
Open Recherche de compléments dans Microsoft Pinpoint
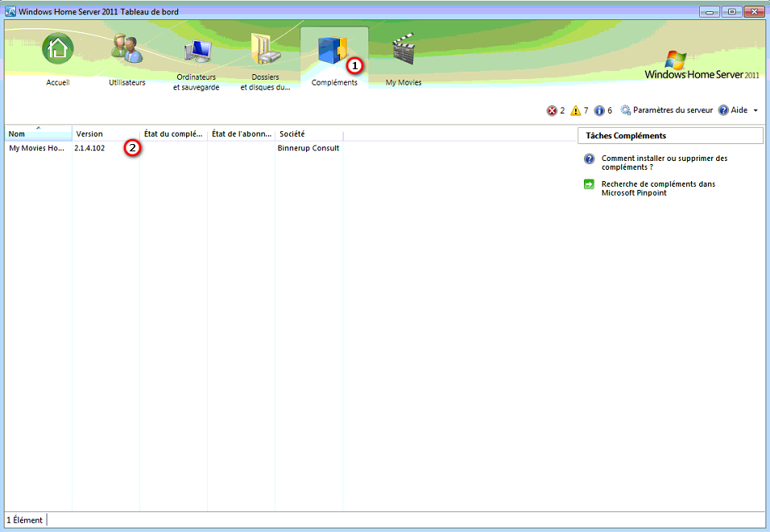coord(658,188)
